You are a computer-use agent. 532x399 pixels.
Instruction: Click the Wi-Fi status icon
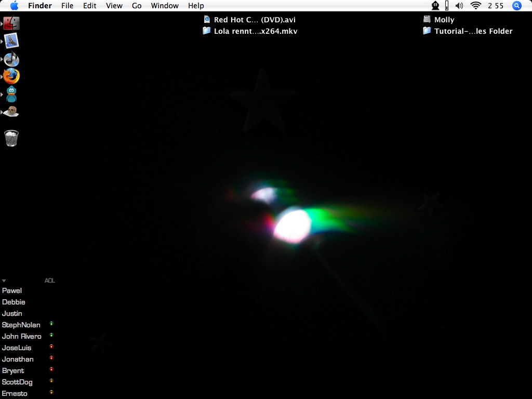(476, 5)
